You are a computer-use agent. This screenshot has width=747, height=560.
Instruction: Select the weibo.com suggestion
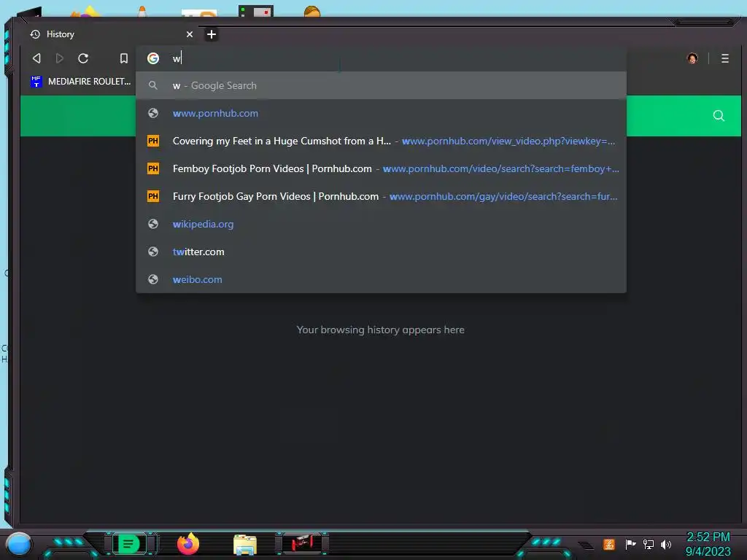pyautogui.click(x=381, y=279)
